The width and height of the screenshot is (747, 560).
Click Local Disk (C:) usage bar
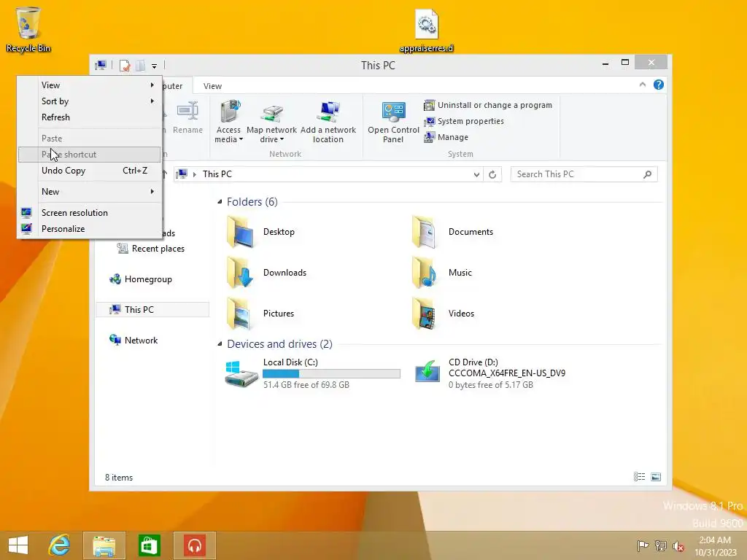coord(332,374)
